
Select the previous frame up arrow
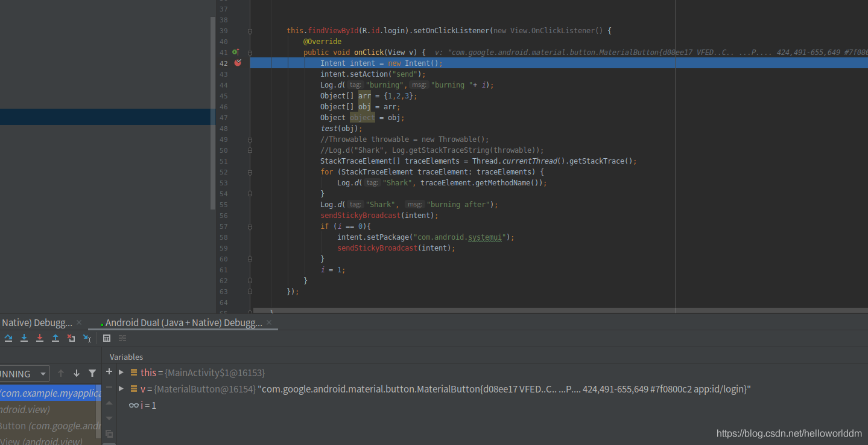(61, 374)
